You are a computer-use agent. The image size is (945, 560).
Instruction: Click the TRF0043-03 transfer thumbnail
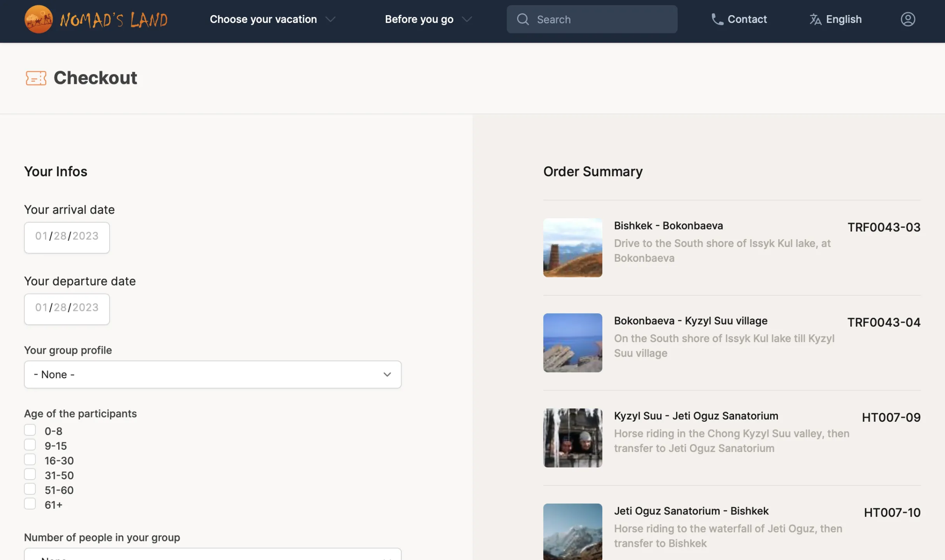572,247
